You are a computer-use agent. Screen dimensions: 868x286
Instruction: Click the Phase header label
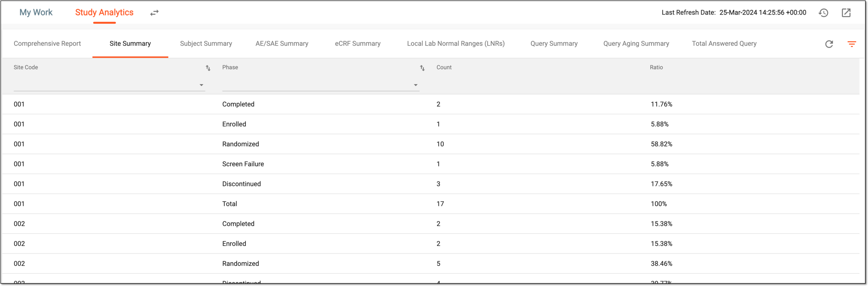pyautogui.click(x=230, y=67)
